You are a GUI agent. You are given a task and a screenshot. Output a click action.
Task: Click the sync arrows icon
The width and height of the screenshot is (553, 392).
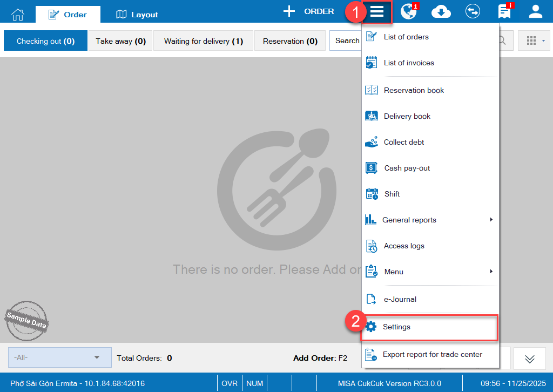pos(473,12)
